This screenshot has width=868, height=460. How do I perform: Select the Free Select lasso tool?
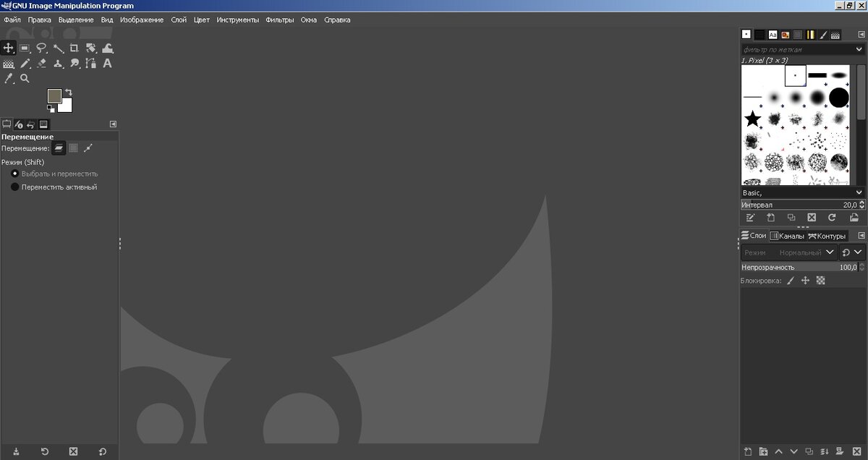[42, 48]
